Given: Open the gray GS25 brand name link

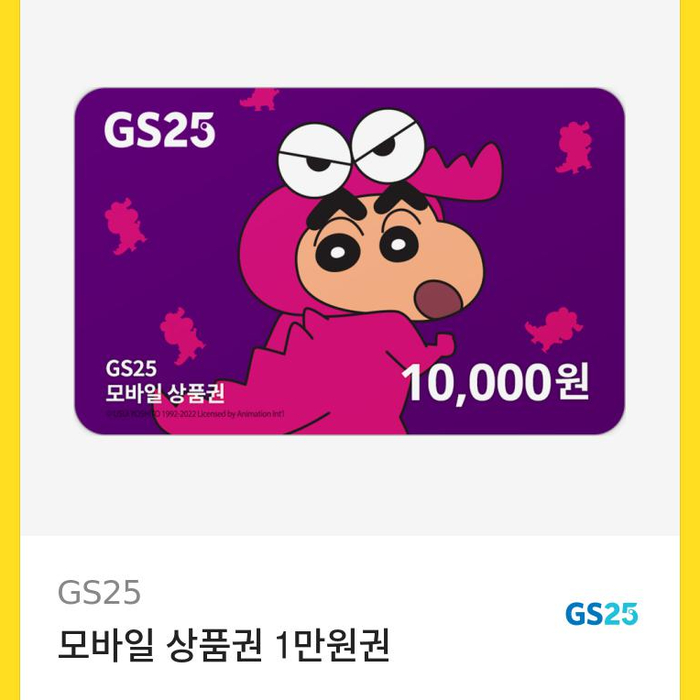Looking at the screenshot, I should pyautogui.click(x=99, y=592).
